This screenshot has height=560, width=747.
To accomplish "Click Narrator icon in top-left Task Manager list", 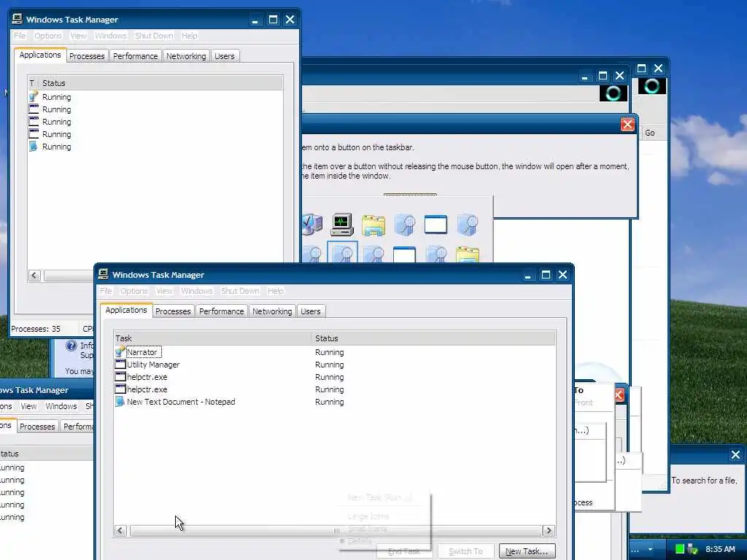I will 34,97.
